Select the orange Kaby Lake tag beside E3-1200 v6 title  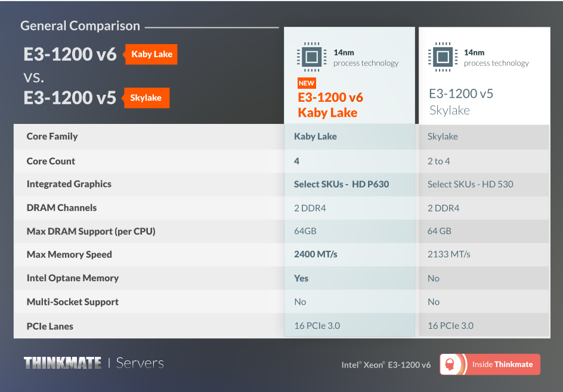tap(151, 54)
